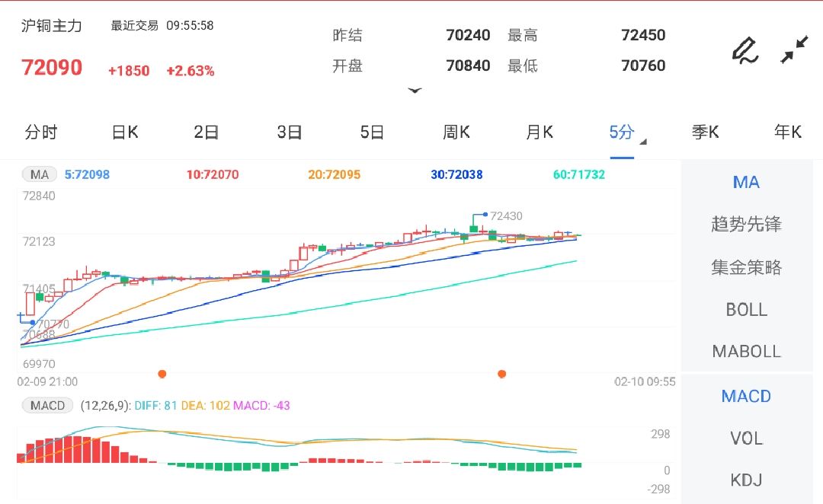Switch sub-chart to KDJ

click(746, 480)
